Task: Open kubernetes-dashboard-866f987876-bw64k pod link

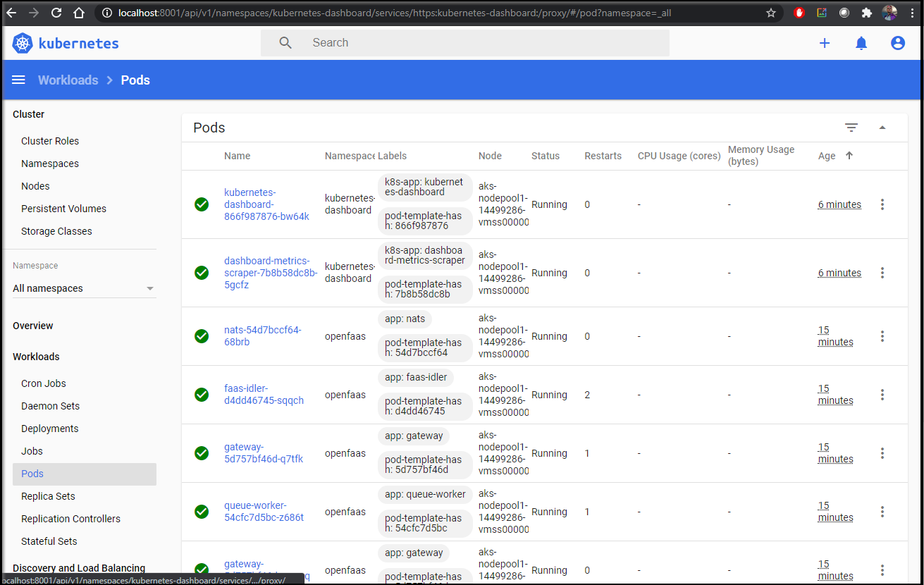Action: click(x=266, y=204)
